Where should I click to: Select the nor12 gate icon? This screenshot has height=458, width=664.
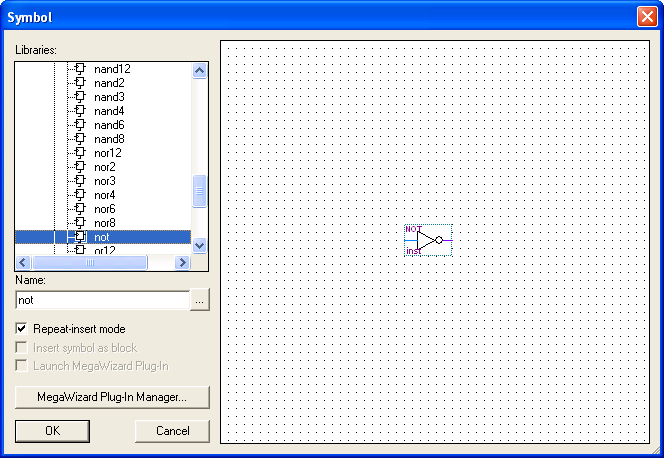[x=80, y=153]
